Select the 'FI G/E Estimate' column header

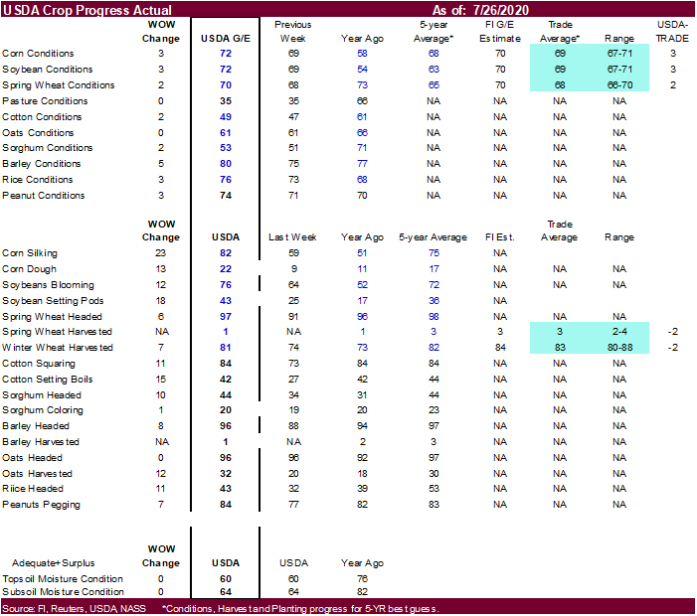coord(500,32)
